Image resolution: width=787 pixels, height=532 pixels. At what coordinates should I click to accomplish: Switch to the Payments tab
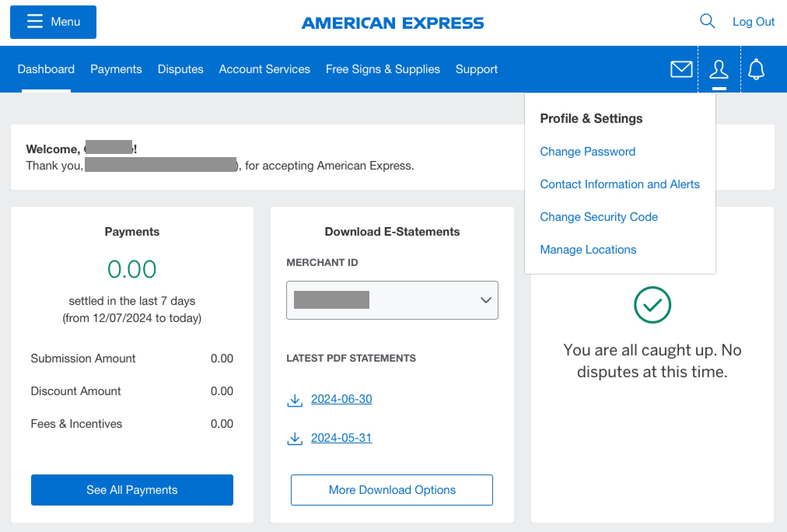(116, 69)
